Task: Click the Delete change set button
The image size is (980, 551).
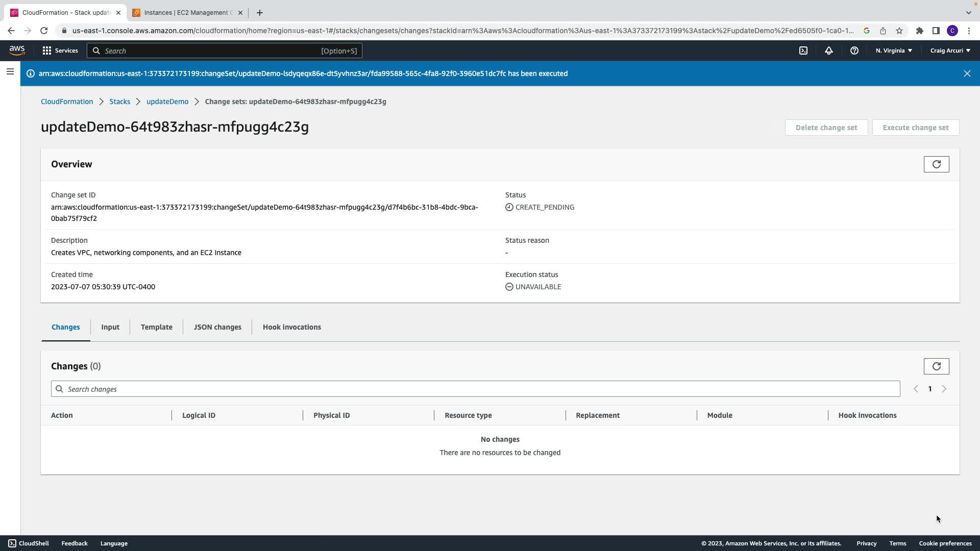Action: point(826,128)
